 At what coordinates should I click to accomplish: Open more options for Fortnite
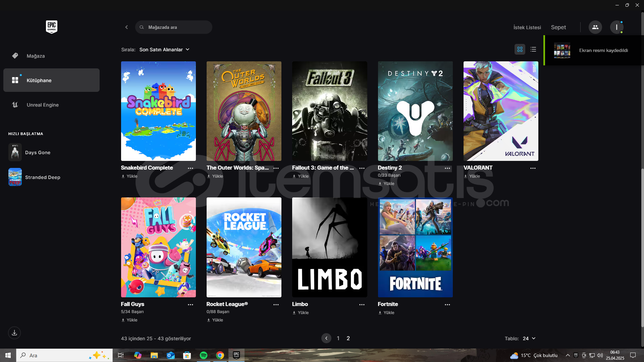447,305
